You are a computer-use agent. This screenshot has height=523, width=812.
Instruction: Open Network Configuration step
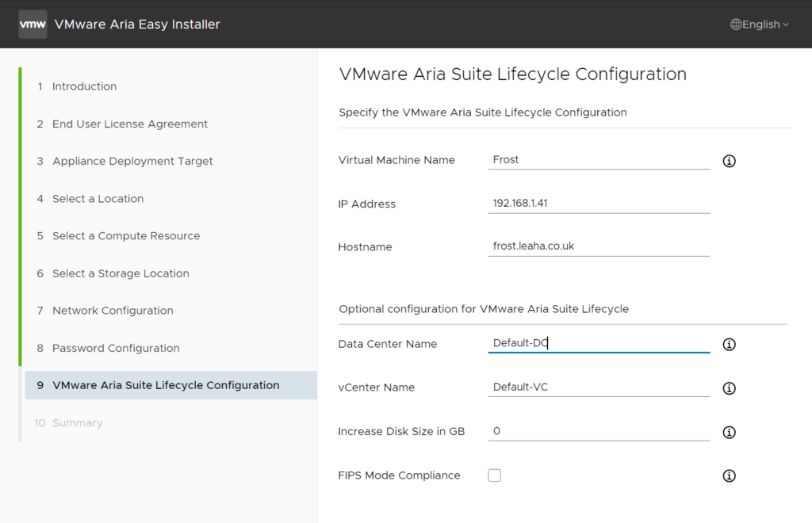point(170,311)
